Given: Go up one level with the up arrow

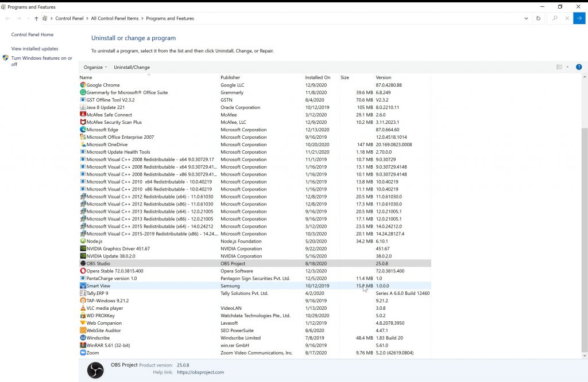Looking at the screenshot, I should [36, 18].
